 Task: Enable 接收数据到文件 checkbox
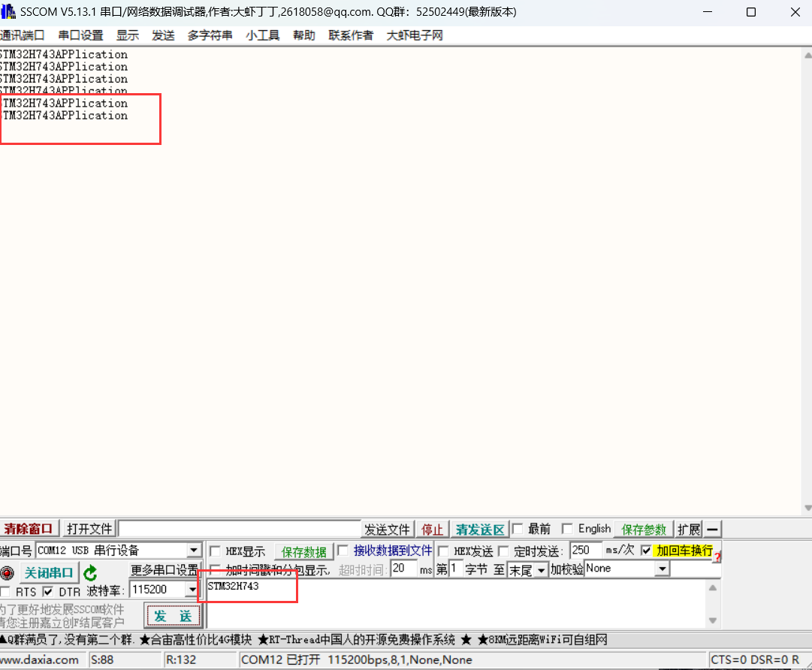pos(343,551)
